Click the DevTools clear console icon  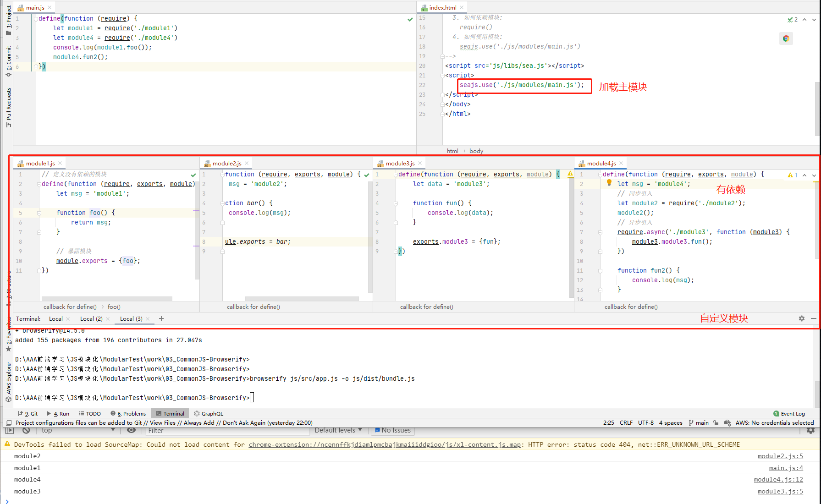pyautogui.click(x=26, y=431)
